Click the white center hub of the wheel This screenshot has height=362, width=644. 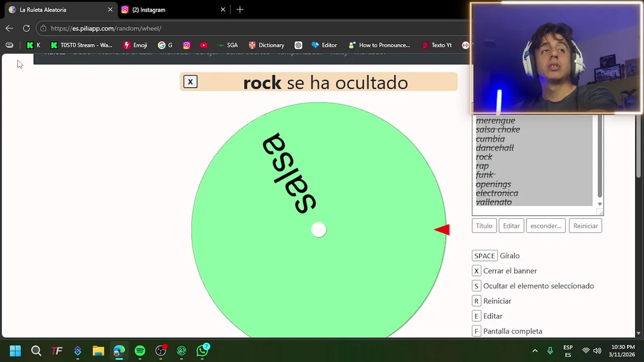[318, 230]
